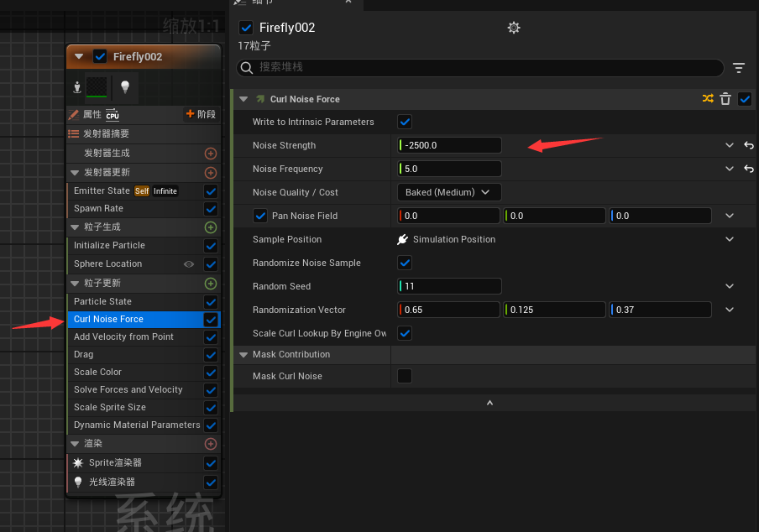Screen dimensions: 759x532
Task: Click the light bulb icon in emitter header
Action: click(x=125, y=87)
